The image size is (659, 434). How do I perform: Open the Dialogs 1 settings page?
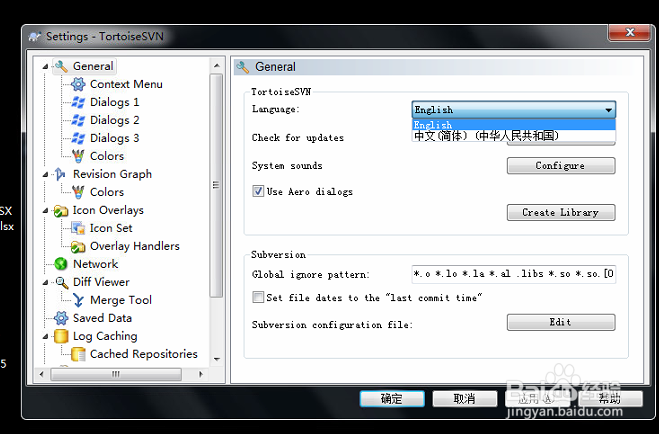[x=114, y=102]
